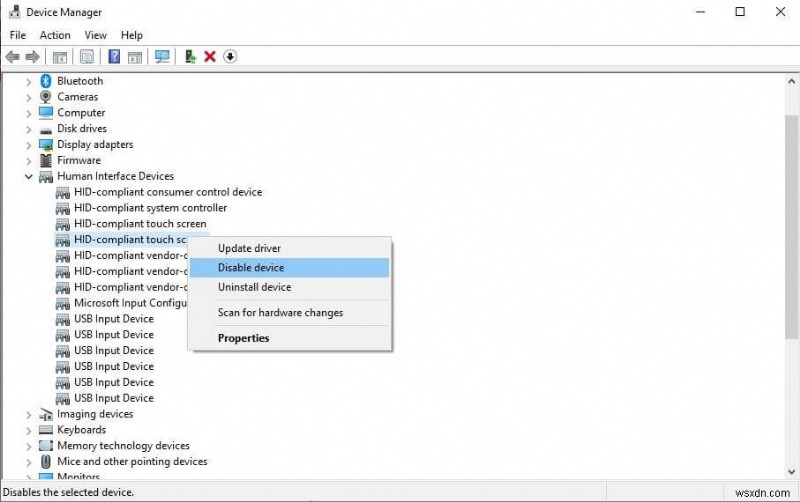The height and width of the screenshot is (502, 800).
Task: Click the Mice and other pointing devices icon
Action: [46, 462]
